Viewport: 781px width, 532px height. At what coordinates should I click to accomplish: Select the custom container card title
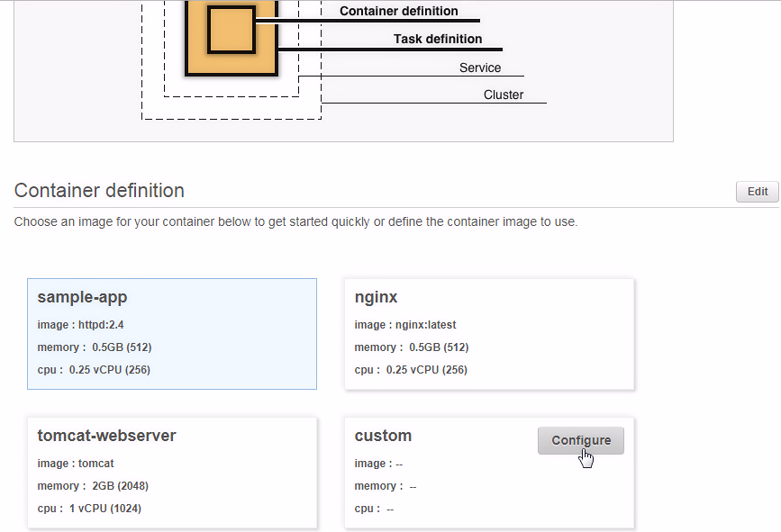[x=383, y=436]
